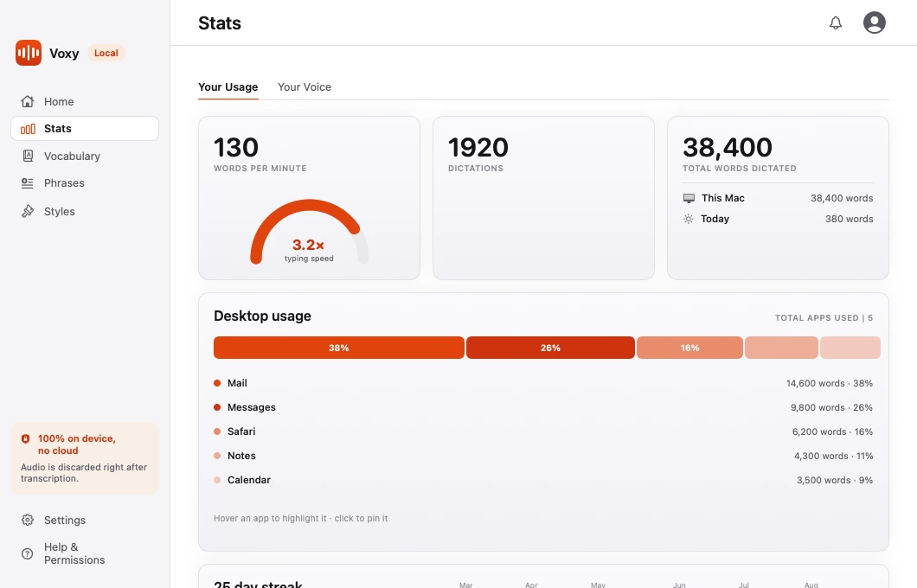Open Help & Permissions
This screenshot has width=917, height=588.
tap(85, 553)
